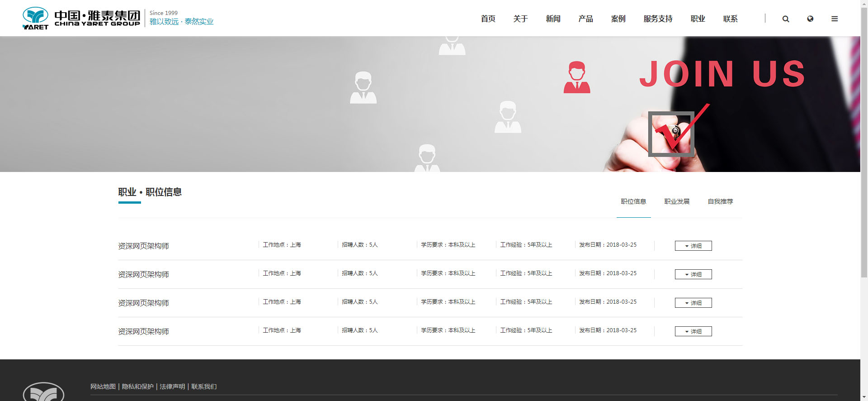868x401 pixels.
Task: Select the 职位信息 tab
Action: click(x=633, y=202)
